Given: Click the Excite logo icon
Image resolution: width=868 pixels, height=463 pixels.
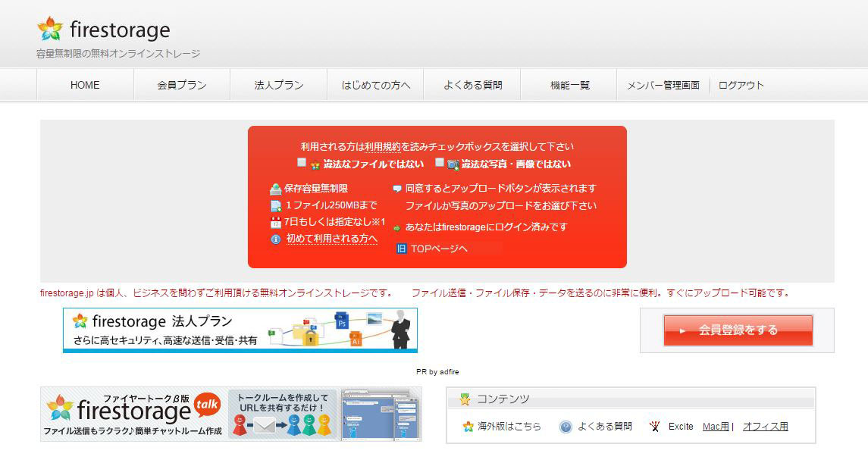Looking at the screenshot, I should point(655,427).
